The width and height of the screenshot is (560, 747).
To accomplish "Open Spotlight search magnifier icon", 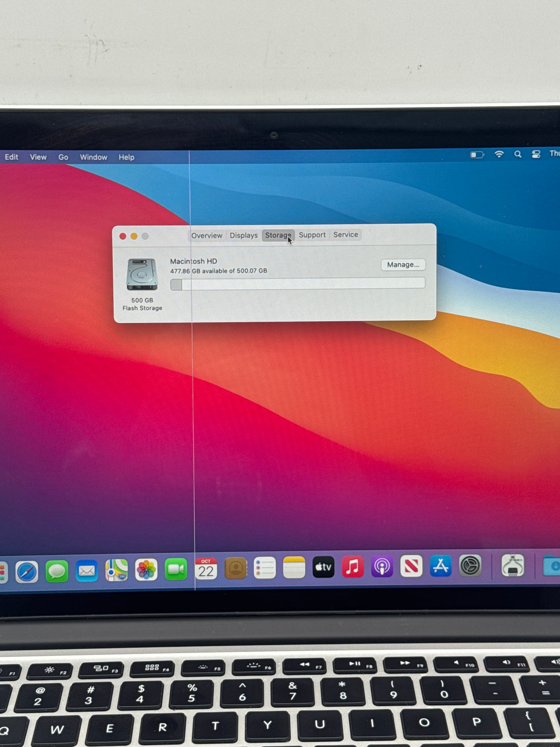I will (x=518, y=154).
